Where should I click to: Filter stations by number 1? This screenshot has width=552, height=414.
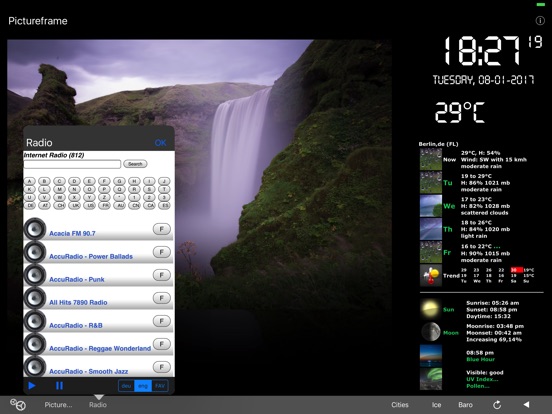pyautogui.click(x=134, y=197)
